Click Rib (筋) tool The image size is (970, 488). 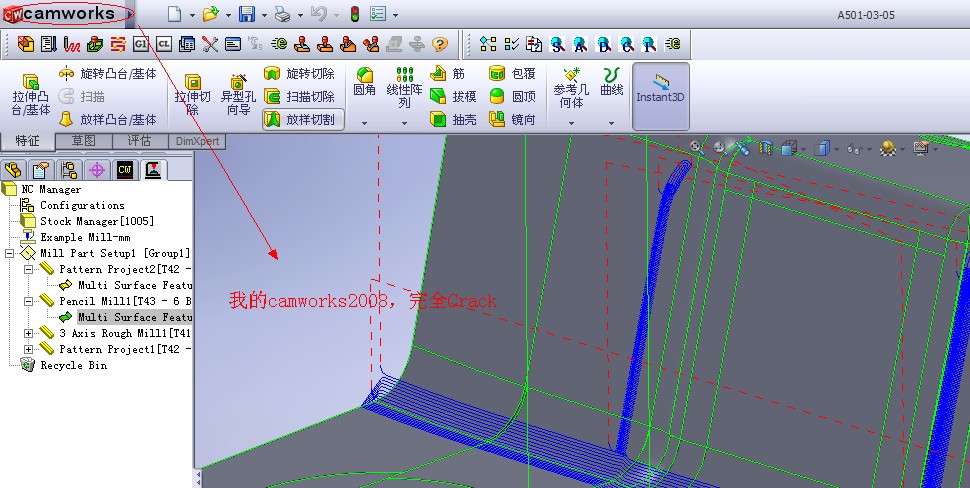click(448, 74)
